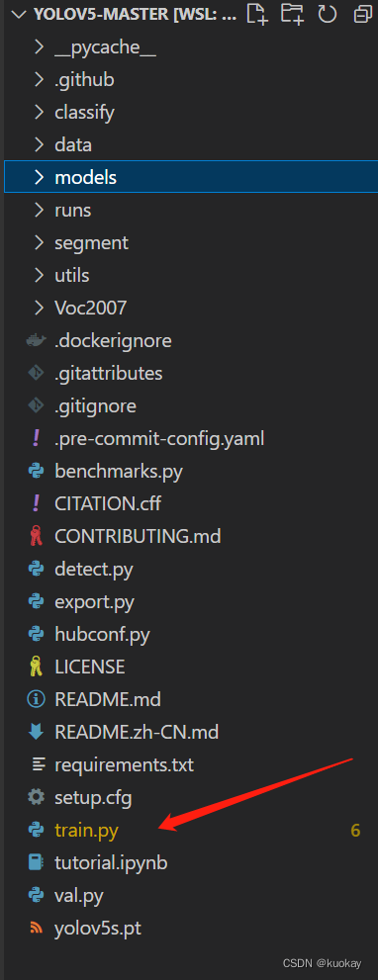The width and height of the screenshot is (378, 980).
Task: Click the info icon beside README.md
Action: coord(37,699)
